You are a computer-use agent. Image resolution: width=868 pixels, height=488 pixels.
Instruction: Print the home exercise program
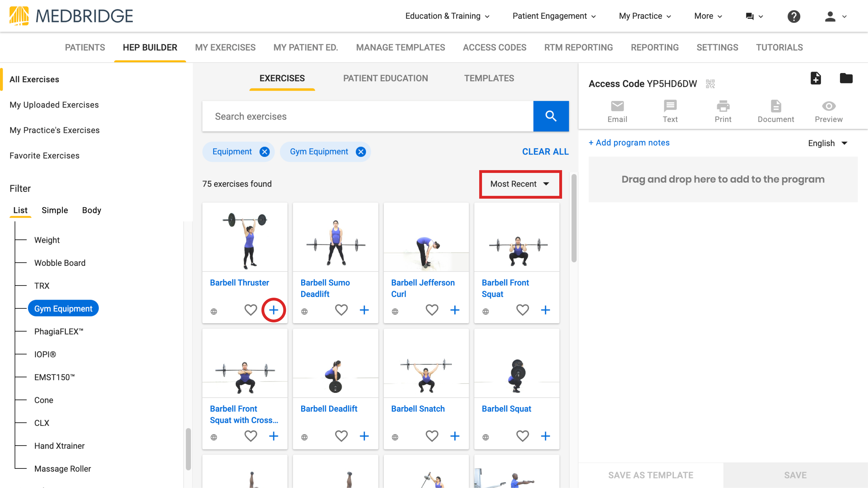pyautogui.click(x=723, y=111)
